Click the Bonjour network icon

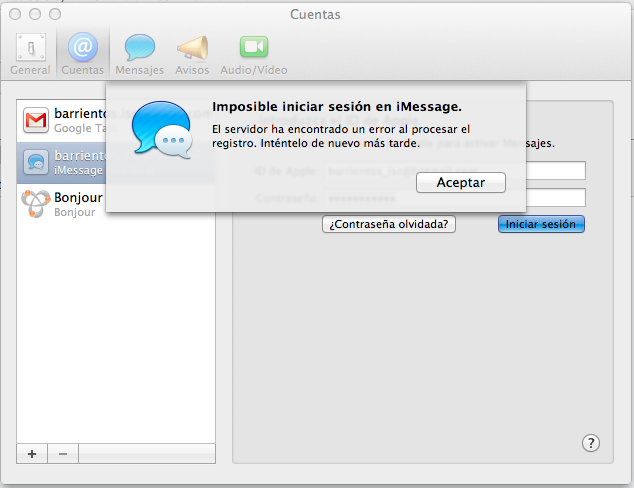[x=36, y=204]
